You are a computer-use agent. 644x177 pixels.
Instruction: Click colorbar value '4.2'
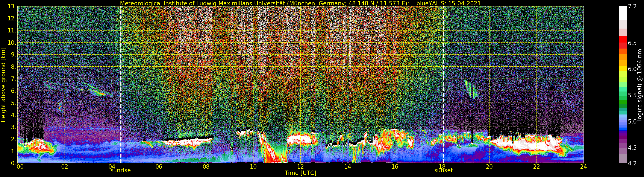coord(632,163)
